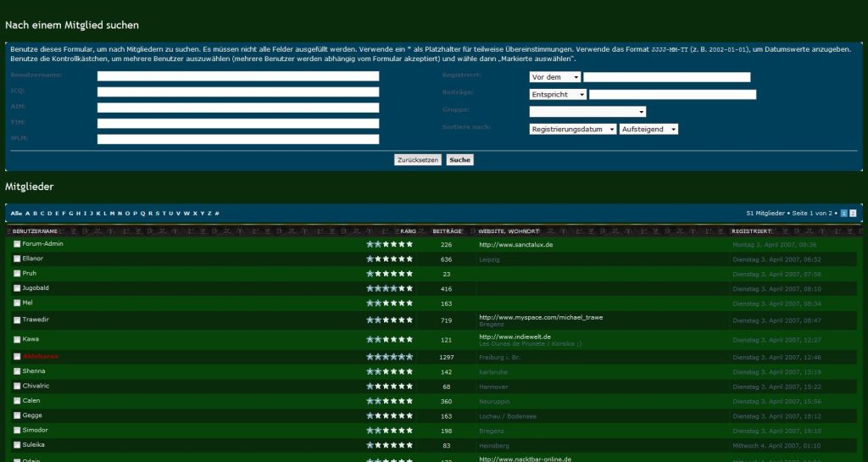This screenshot has width=868, height=462.
Task: Go to page 2 of members
Action: (854, 213)
